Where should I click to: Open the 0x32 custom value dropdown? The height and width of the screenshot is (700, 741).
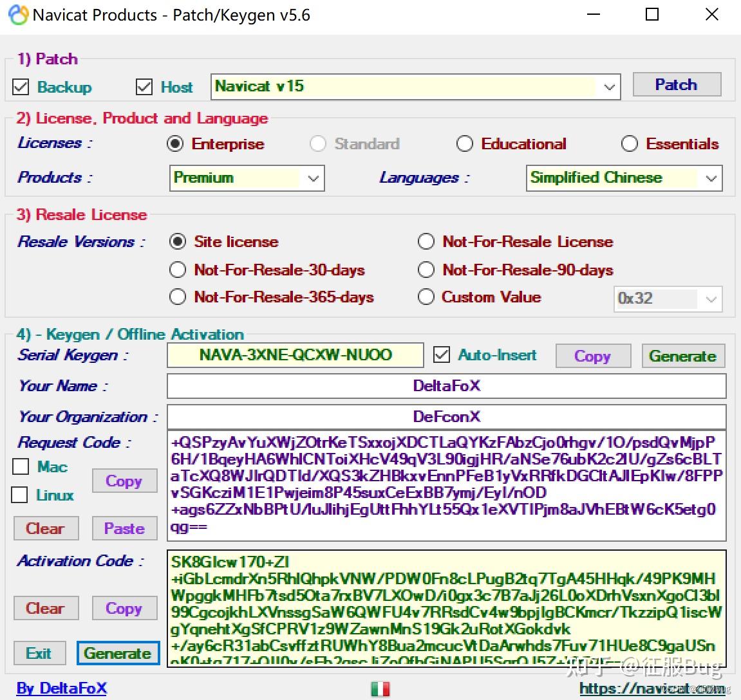(668, 299)
